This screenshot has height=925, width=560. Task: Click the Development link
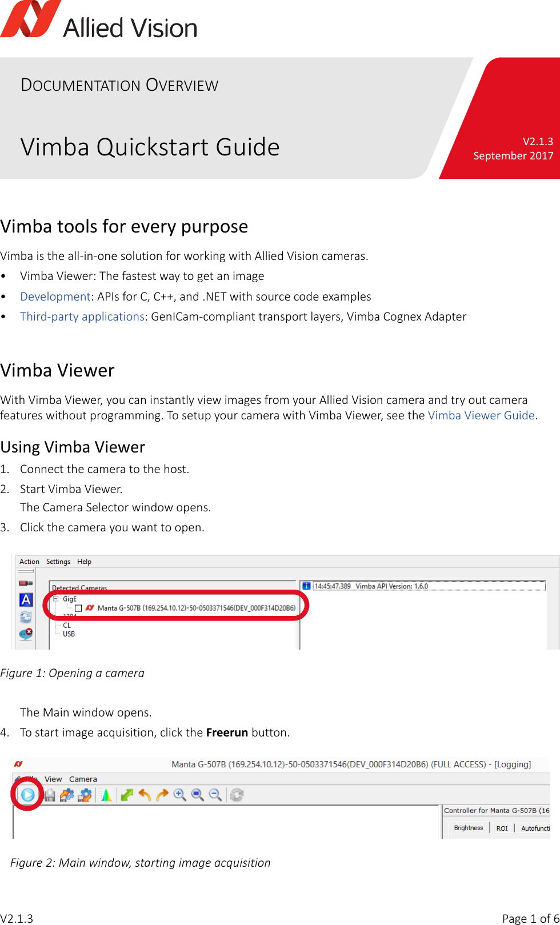55,297
